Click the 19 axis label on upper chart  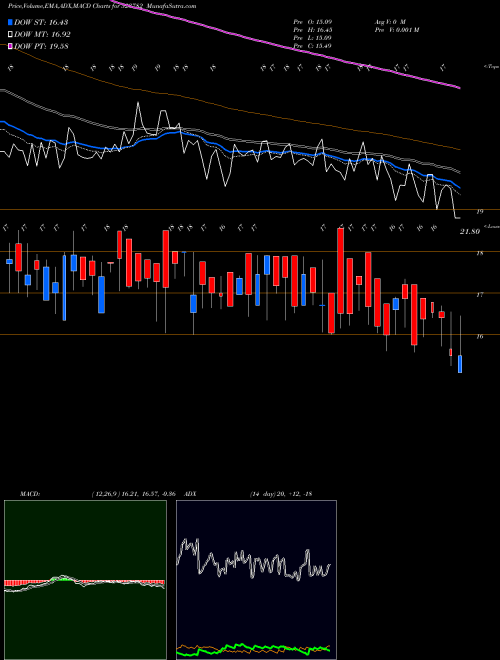tap(480, 212)
